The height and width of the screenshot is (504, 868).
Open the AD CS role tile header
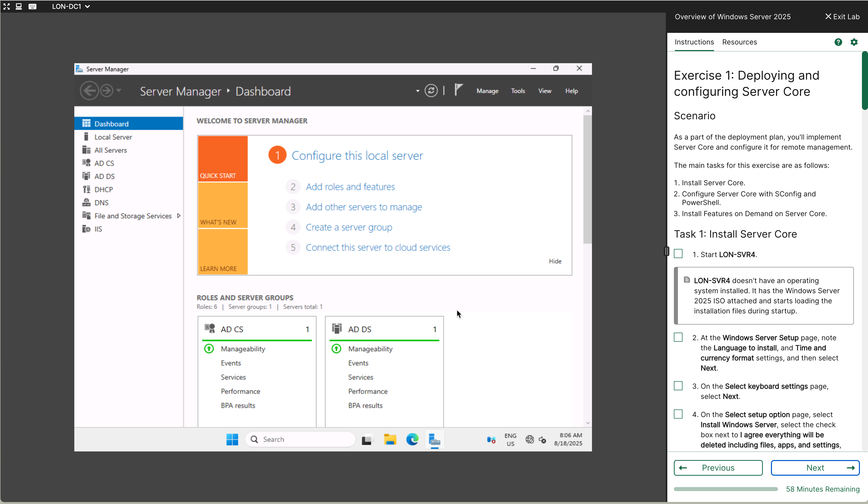pyautogui.click(x=257, y=329)
